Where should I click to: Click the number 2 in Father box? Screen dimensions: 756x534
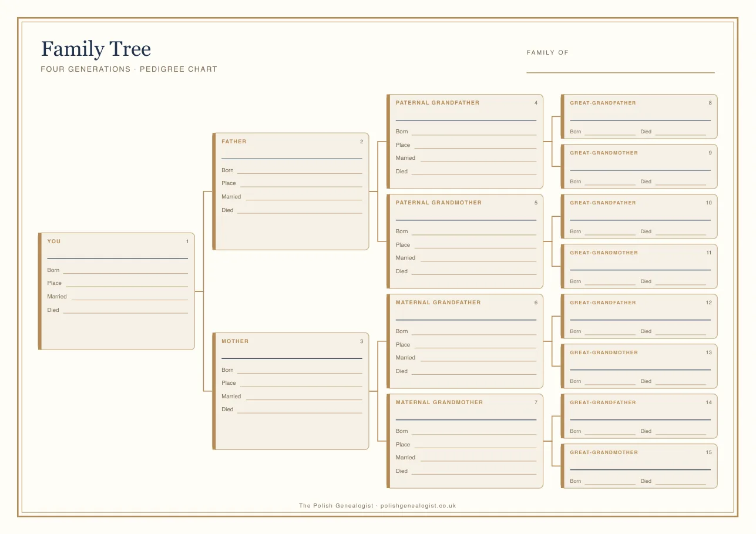pos(362,142)
